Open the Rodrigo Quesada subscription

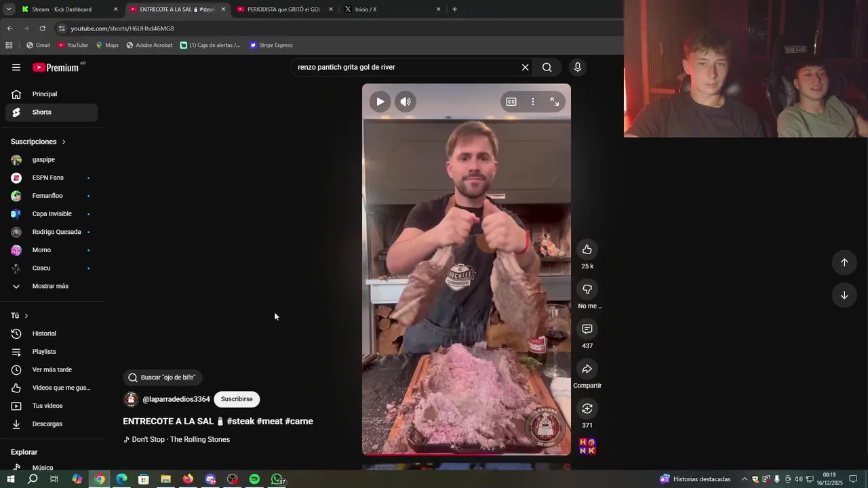pyautogui.click(x=52, y=232)
